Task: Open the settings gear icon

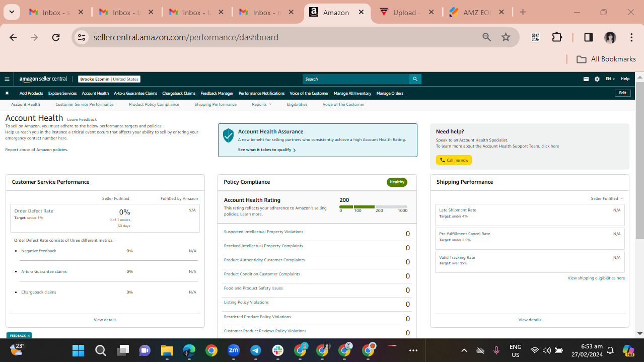Action: pos(597,79)
